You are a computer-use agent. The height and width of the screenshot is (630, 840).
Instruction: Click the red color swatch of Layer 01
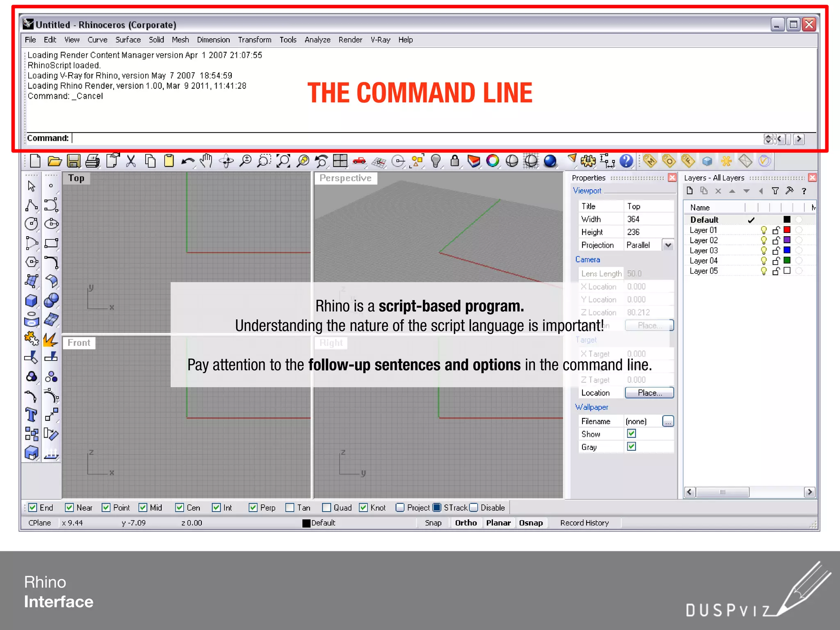pyautogui.click(x=787, y=230)
